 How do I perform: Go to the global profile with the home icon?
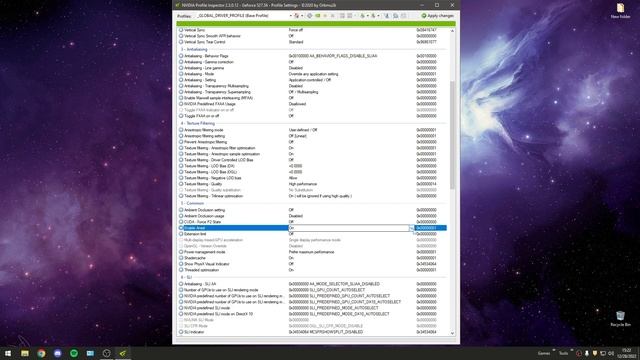point(296,16)
